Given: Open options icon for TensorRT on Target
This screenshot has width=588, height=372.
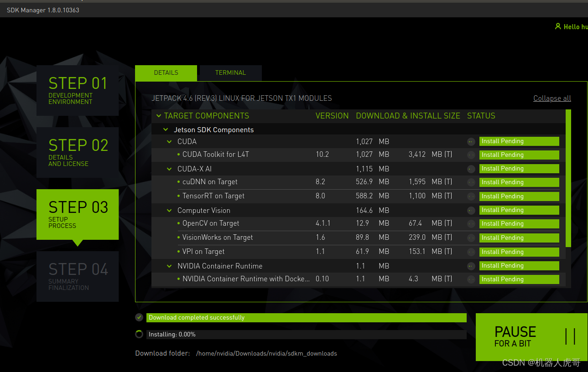Looking at the screenshot, I should (471, 196).
